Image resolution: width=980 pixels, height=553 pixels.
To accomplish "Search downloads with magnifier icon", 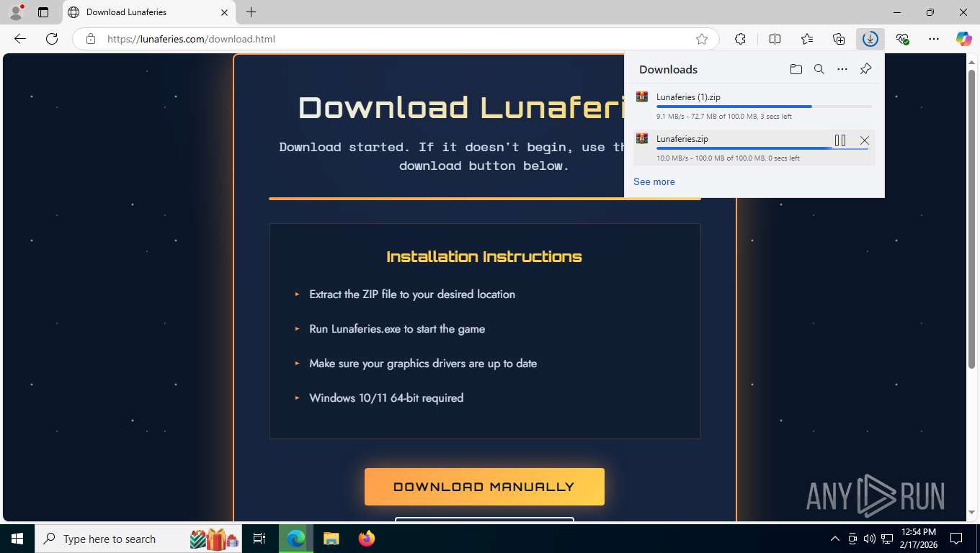I will [819, 69].
